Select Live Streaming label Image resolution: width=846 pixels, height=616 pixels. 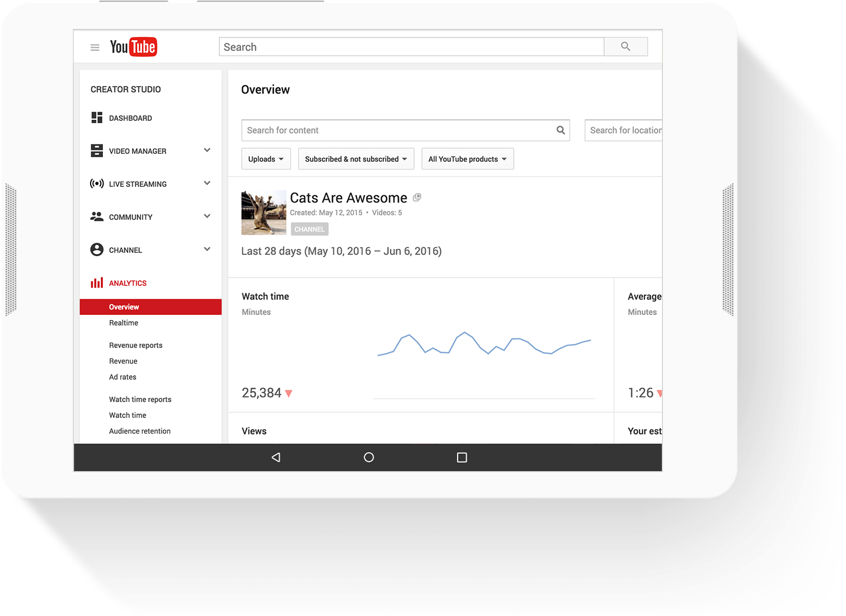point(138,184)
